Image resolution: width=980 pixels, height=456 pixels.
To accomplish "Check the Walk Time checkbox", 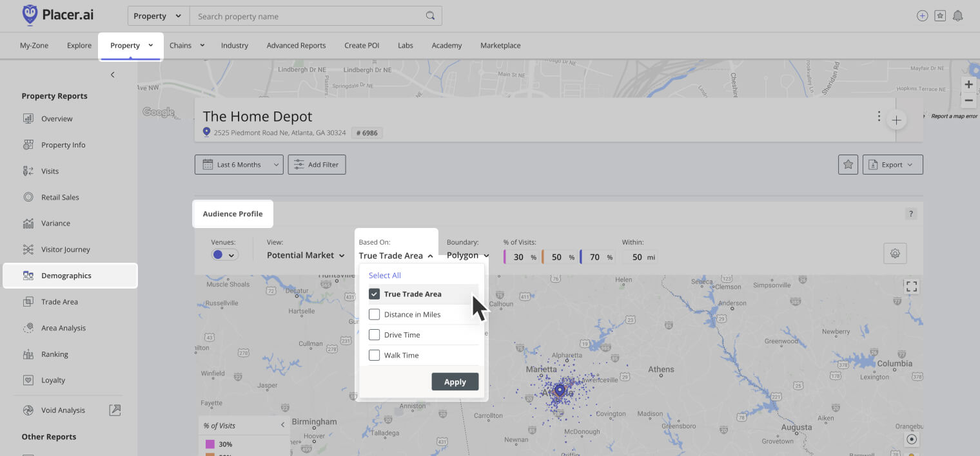I will pos(374,355).
